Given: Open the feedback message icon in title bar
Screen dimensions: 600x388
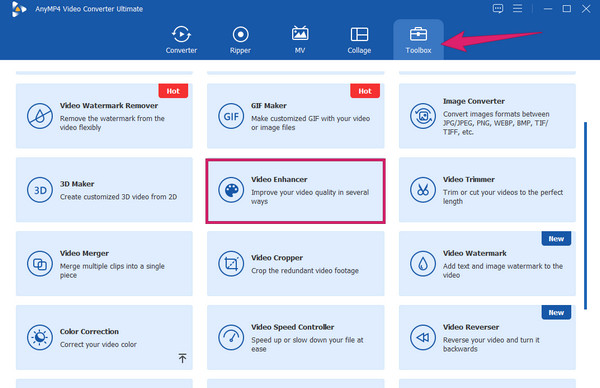Looking at the screenshot, I should point(498,8).
